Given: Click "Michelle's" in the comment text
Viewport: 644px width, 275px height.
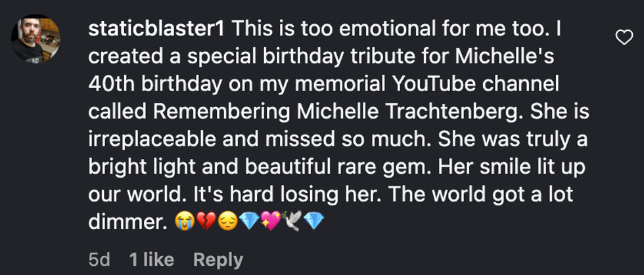Looking at the screenshot, I should coord(503,57).
